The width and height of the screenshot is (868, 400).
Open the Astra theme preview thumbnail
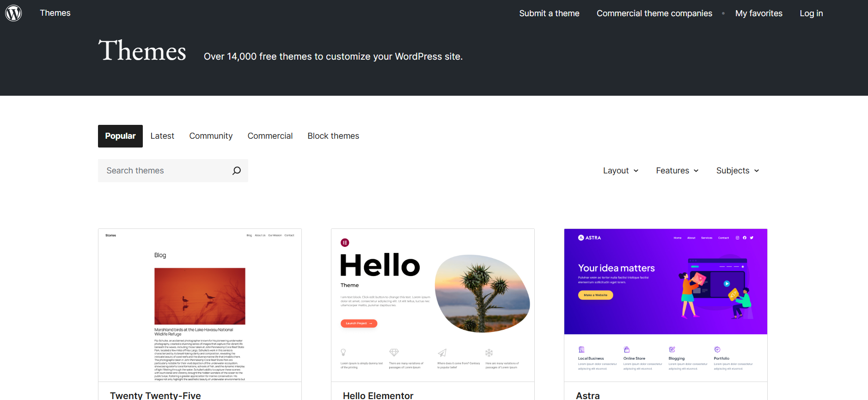(666, 305)
